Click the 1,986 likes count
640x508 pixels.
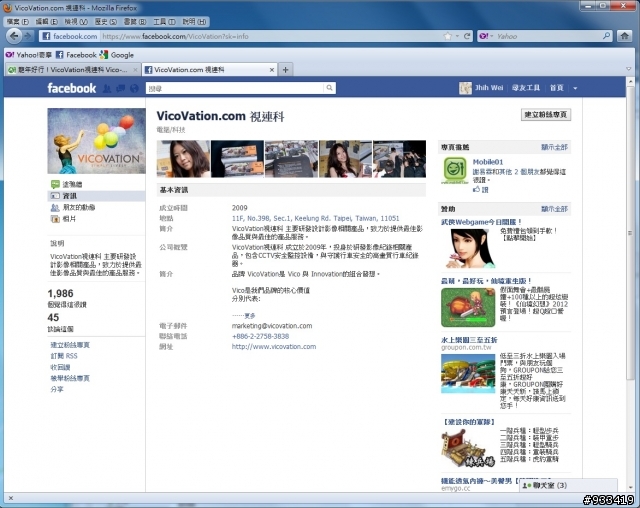tap(60, 293)
